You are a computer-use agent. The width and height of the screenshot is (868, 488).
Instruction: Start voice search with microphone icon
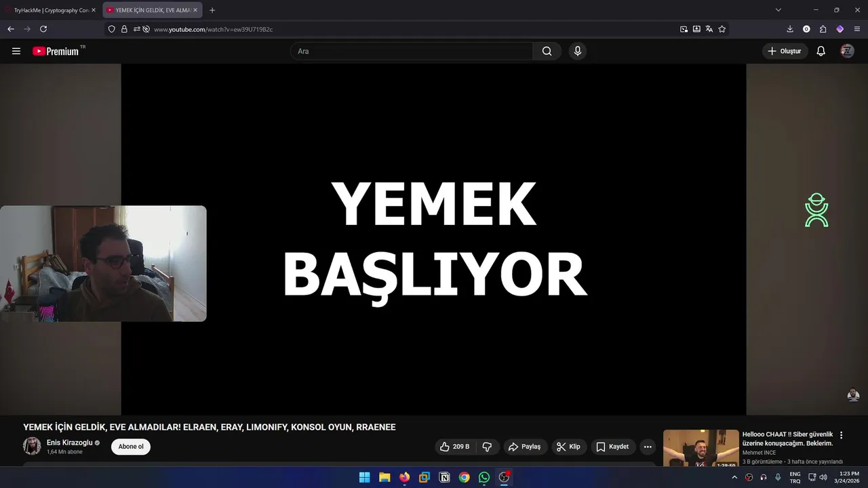coord(578,51)
